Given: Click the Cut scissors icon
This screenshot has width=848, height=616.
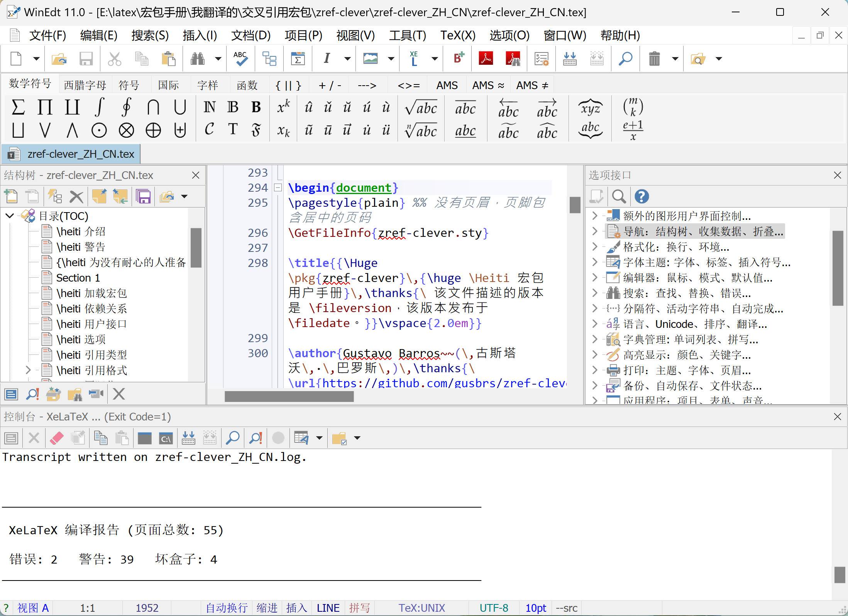Looking at the screenshot, I should coord(114,59).
